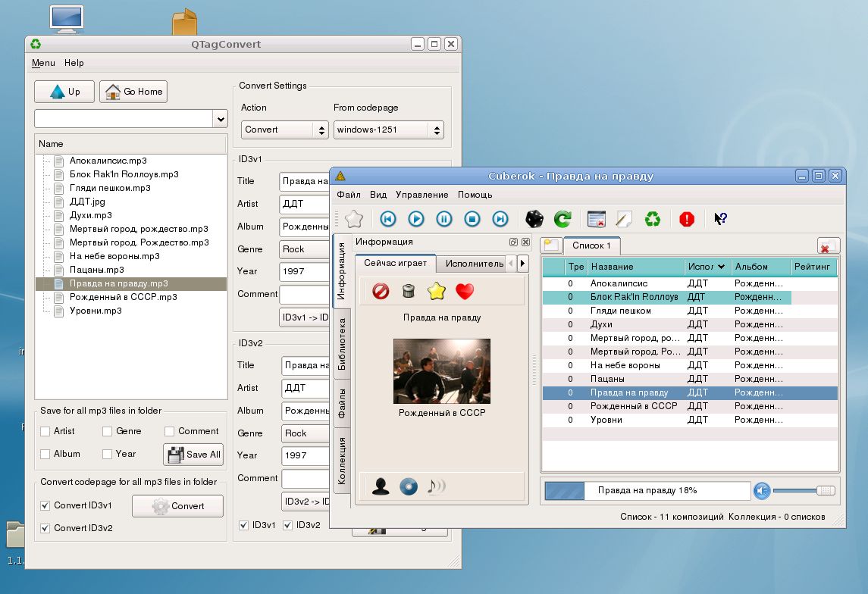Enable the Comment checkbox under Save for all
868x594 pixels.
[169, 431]
